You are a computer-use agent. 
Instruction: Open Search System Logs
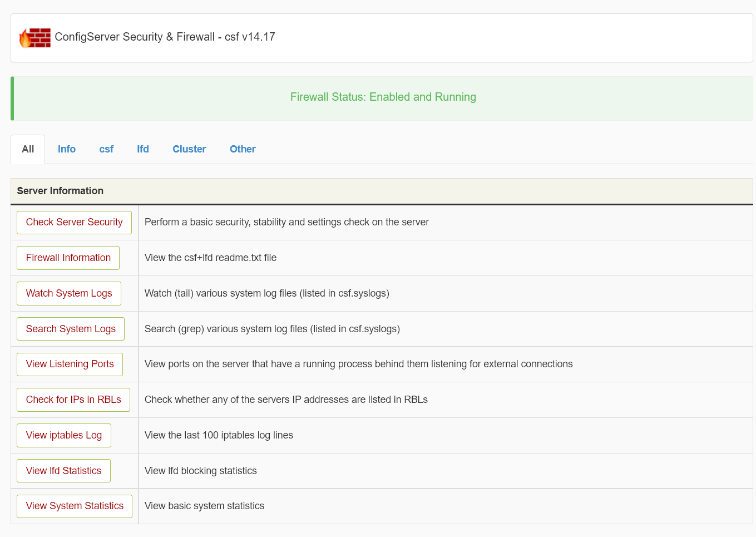tap(70, 329)
